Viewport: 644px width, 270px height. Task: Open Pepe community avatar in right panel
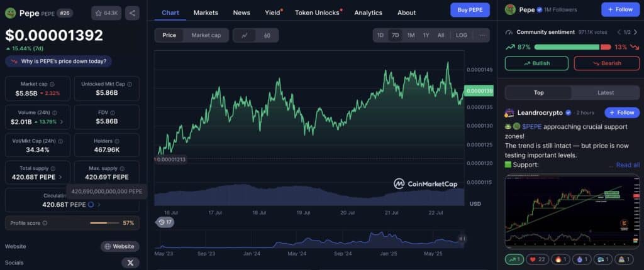[x=510, y=9]
